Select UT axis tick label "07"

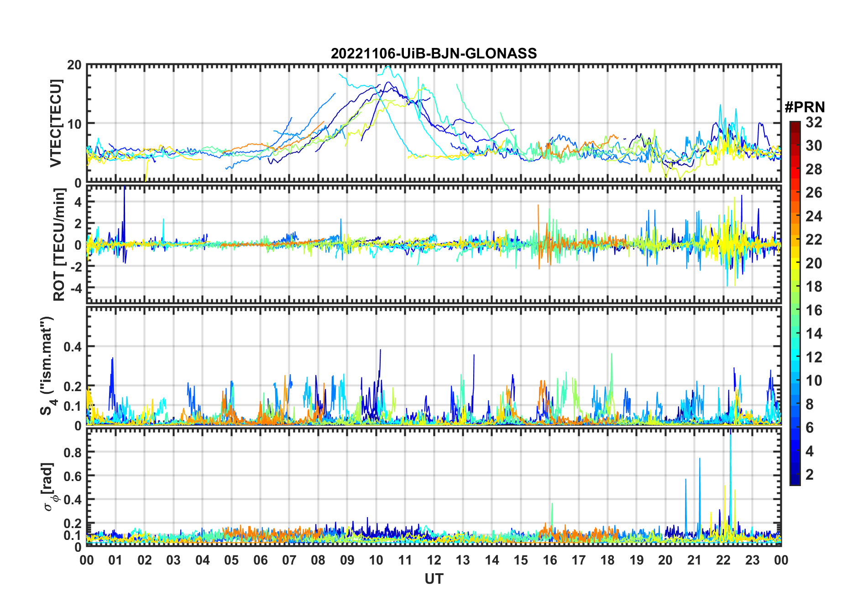pos(289,560)
